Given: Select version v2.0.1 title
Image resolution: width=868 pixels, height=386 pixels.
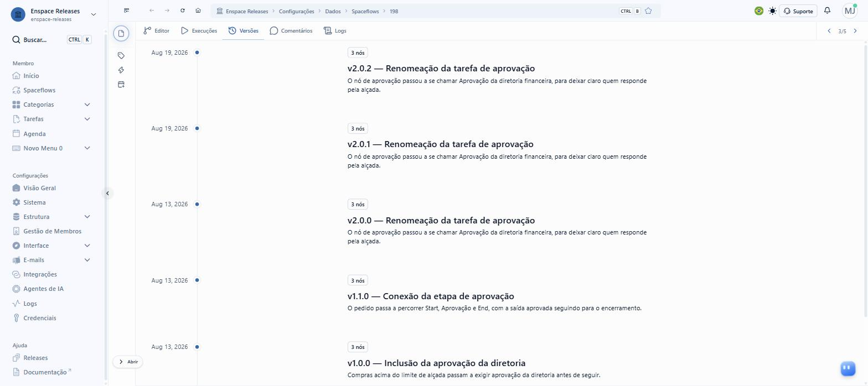Looking at the screenshot, I should point(441,144).
